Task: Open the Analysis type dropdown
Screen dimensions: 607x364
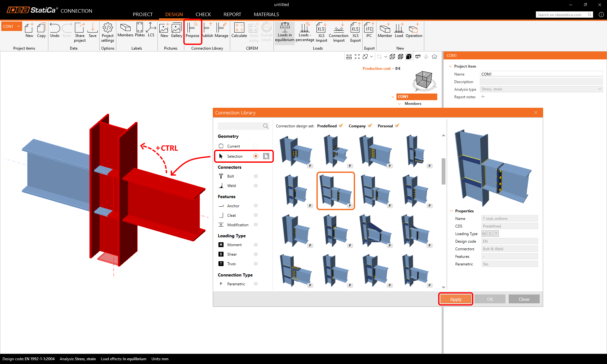Action: pyautogui.click(x=541, y=89)
